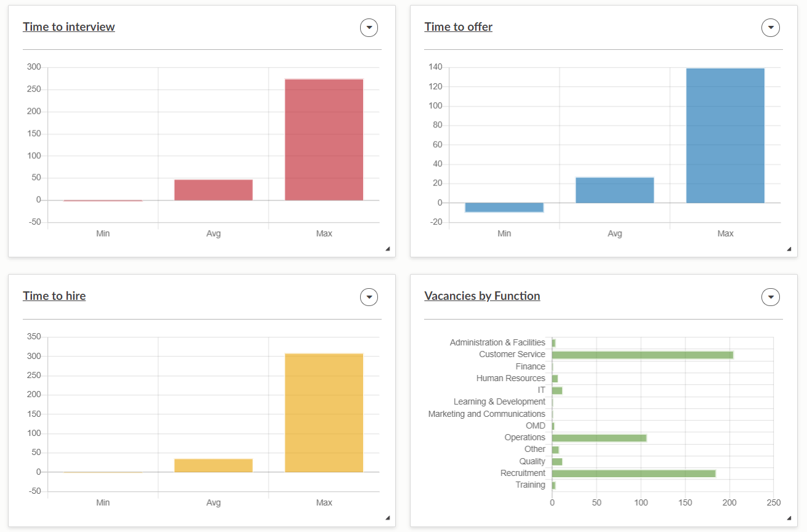Click resize handle on Time to offer panel

(x=789, y=249)
